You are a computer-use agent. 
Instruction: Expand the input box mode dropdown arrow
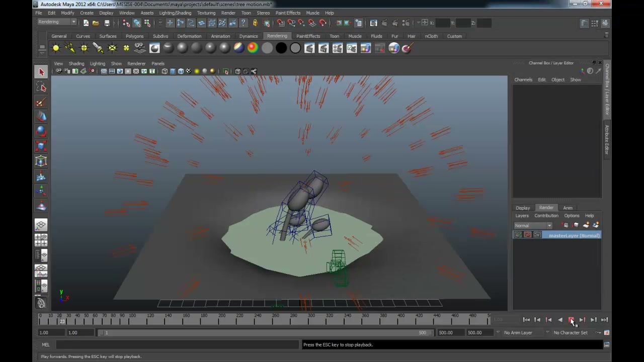[x=419, y=23]
